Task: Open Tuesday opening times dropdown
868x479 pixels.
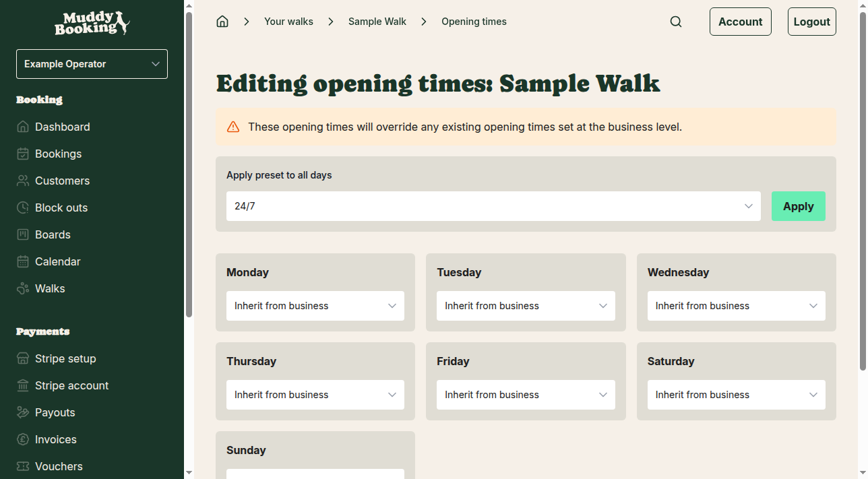Action: [x=526, y=306]
